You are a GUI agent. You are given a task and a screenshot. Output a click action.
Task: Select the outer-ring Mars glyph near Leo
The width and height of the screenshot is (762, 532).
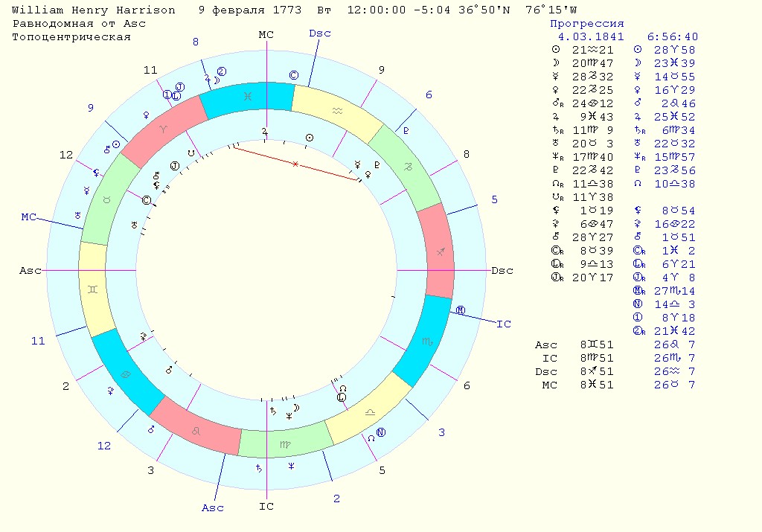pos(151,429)
